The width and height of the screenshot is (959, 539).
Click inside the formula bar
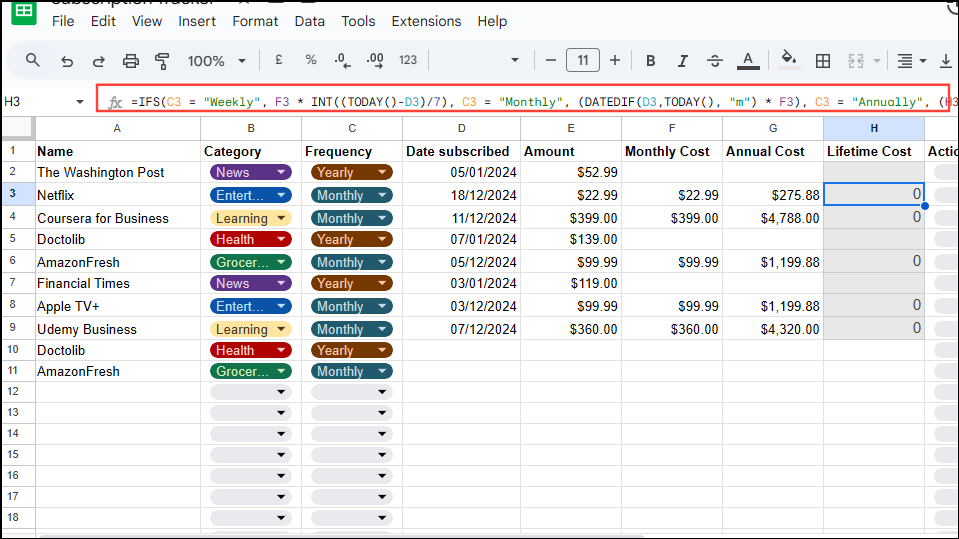pyautogui.click(x=538, y=102)
